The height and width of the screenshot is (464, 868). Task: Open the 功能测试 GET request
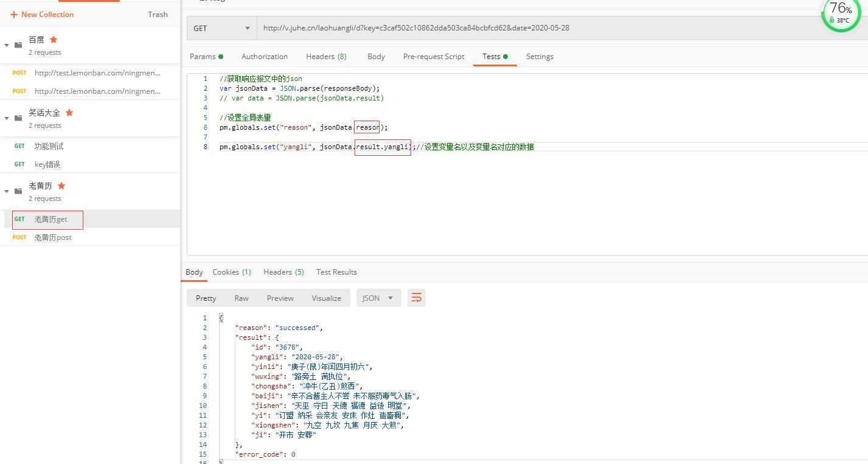90,146
